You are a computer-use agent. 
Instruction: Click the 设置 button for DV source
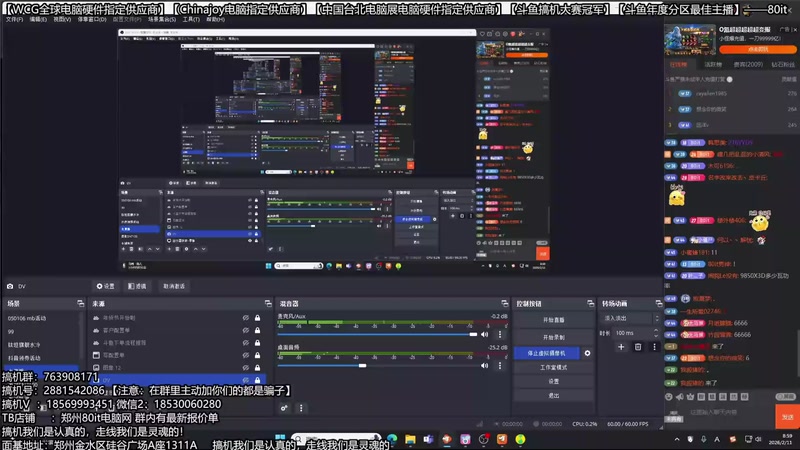(106, 286)
